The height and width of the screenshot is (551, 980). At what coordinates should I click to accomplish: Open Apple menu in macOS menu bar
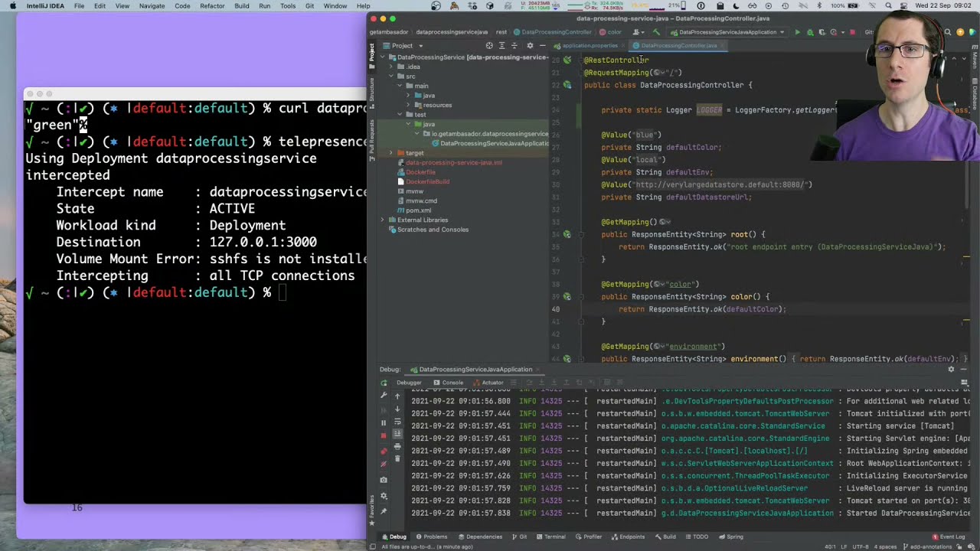[x=12, y=5]
